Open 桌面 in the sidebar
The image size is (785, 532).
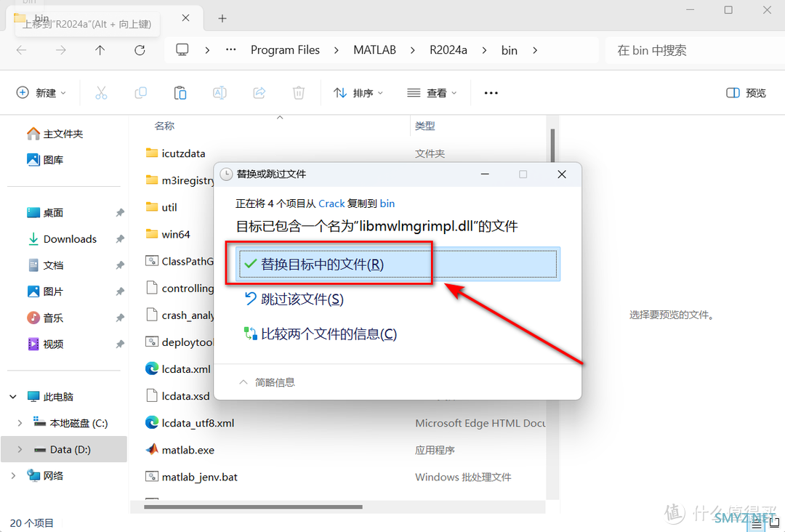(x=44, y=213)
